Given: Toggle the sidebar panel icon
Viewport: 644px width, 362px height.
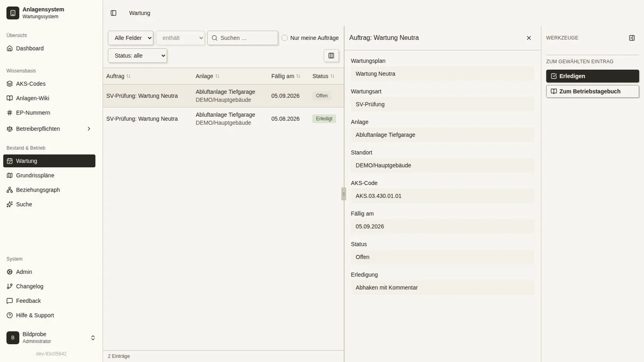Looking at the screenshot, I should (114, 13).
